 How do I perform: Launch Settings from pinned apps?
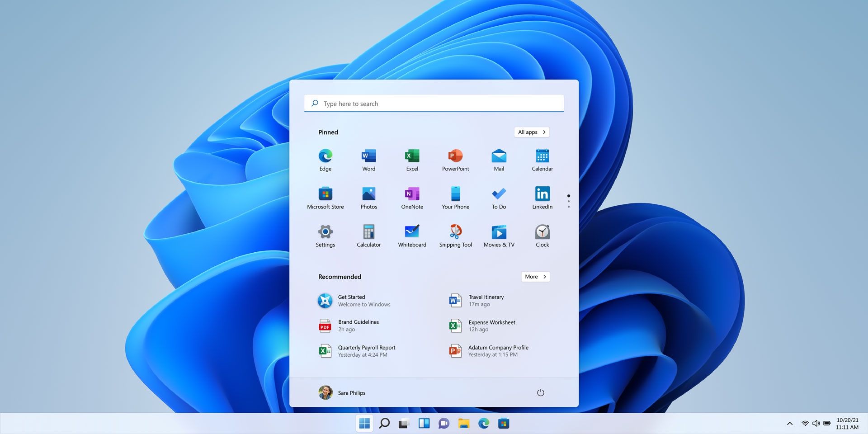pos(325,233)
